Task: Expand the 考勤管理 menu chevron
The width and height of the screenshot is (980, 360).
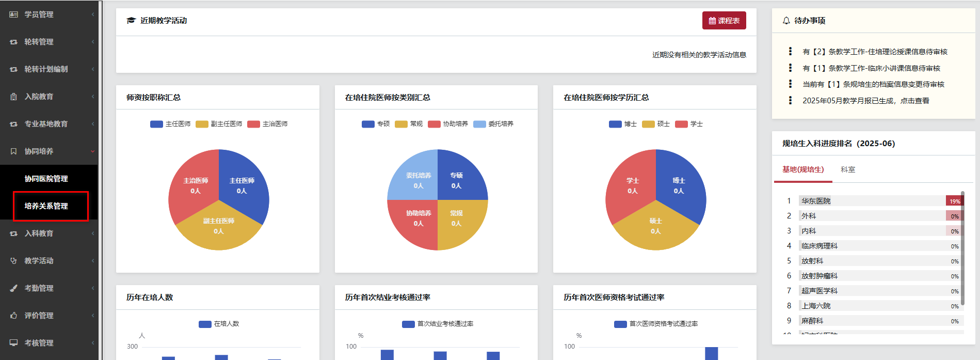Action: click(93, 288)
